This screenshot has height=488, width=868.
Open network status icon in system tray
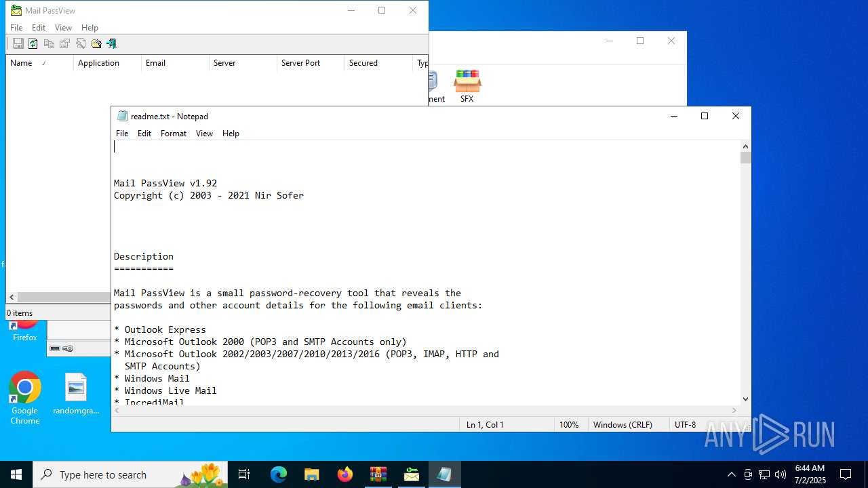click(764, 474)
